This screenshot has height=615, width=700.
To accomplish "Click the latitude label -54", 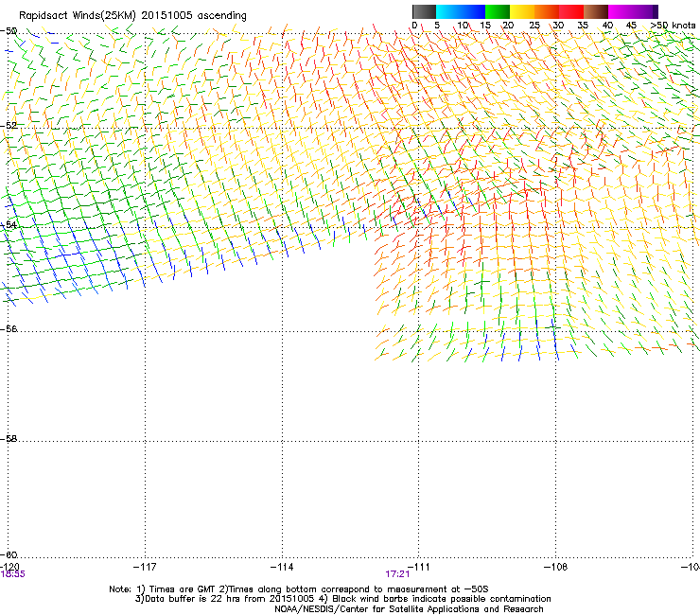I will tap(9, 224).
